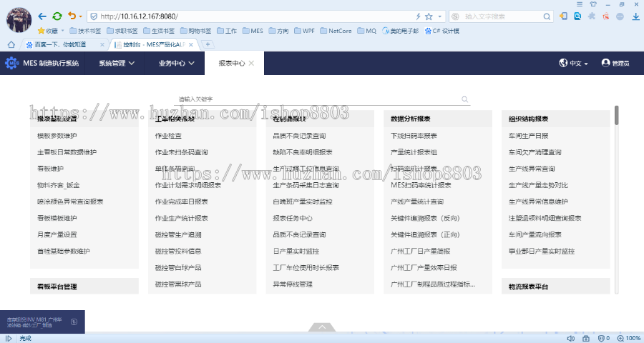The image size is (644, 343).
Task: Open 作业检查 report
Action: coord(168,136)
